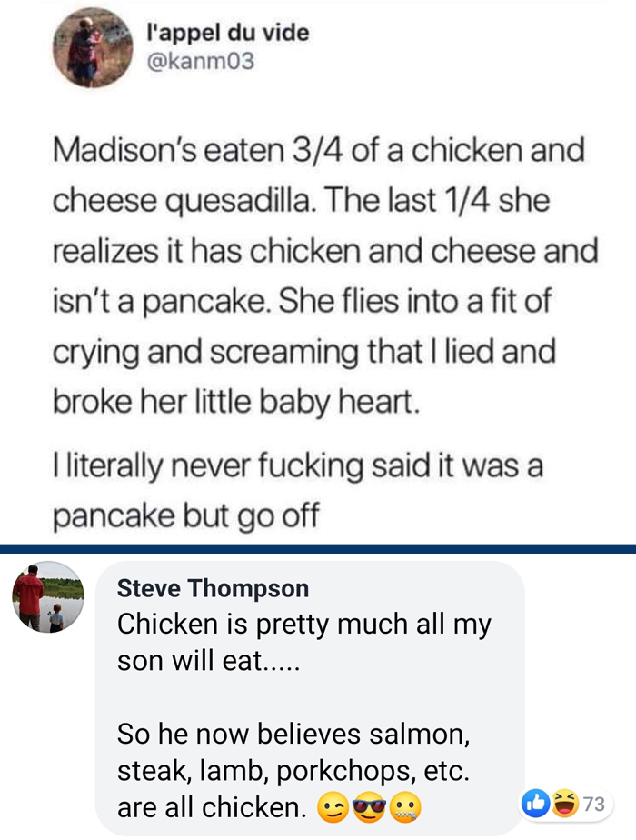Open the reaction count showing 73
This screenshot has height=840, width=636.
(593, 804)
